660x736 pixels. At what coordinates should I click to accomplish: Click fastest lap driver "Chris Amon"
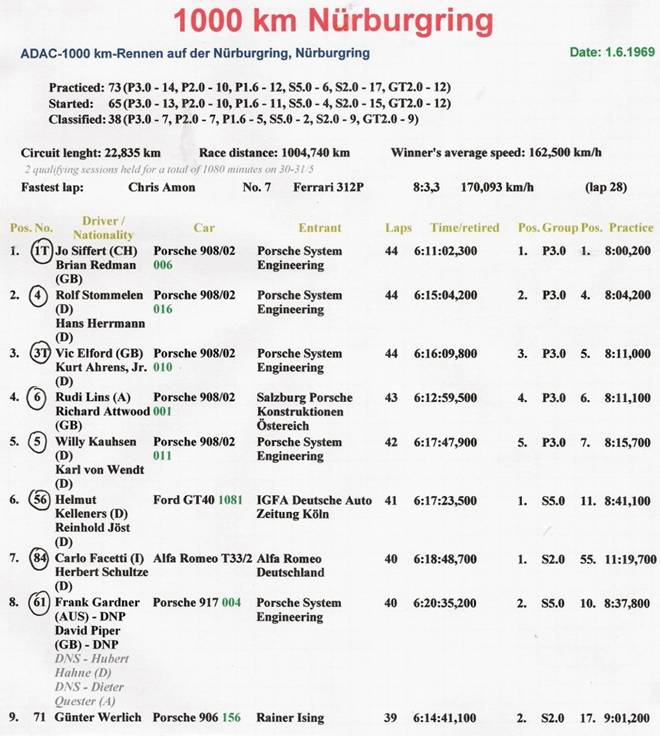[161, 187]
